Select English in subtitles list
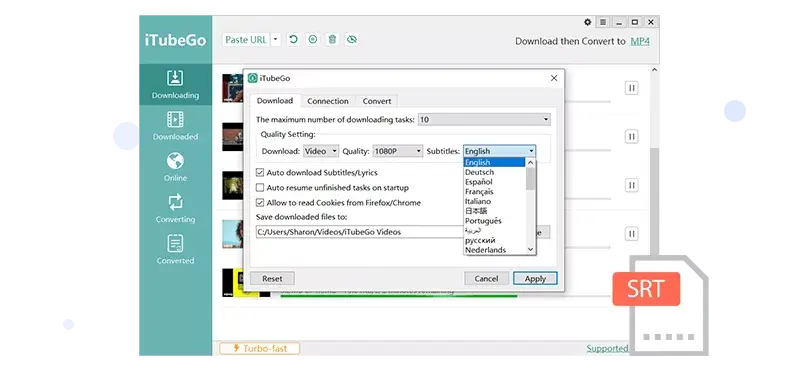 coord(494,162)
